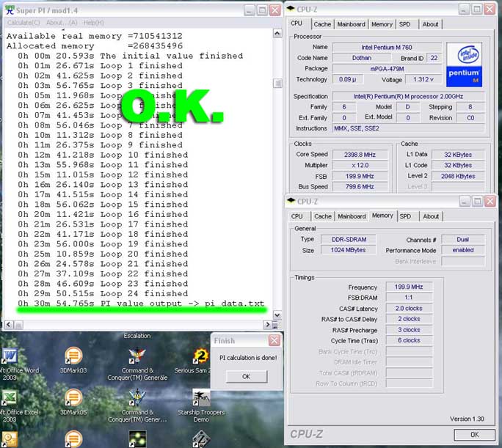Switch to Cache tab in lower CPU-Z window
The width and height of the screenshot is (502, 448).
pos(323,216)
